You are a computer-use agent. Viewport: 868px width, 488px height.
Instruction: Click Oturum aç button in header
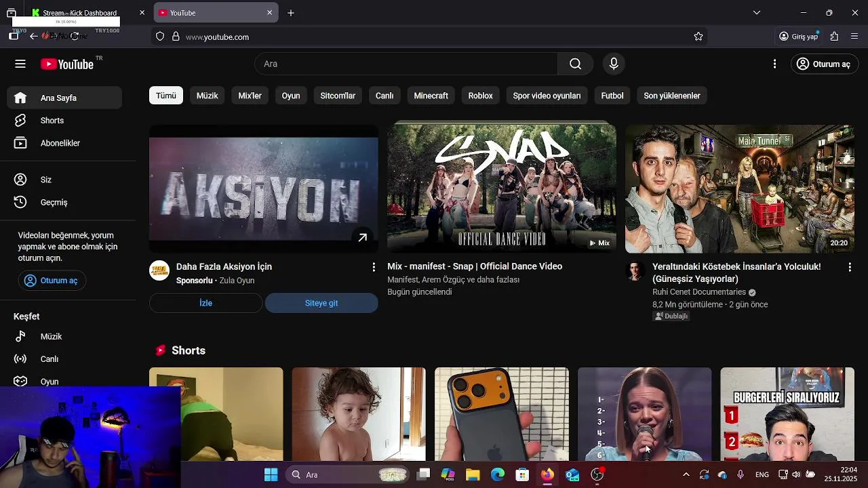(825, 64)
